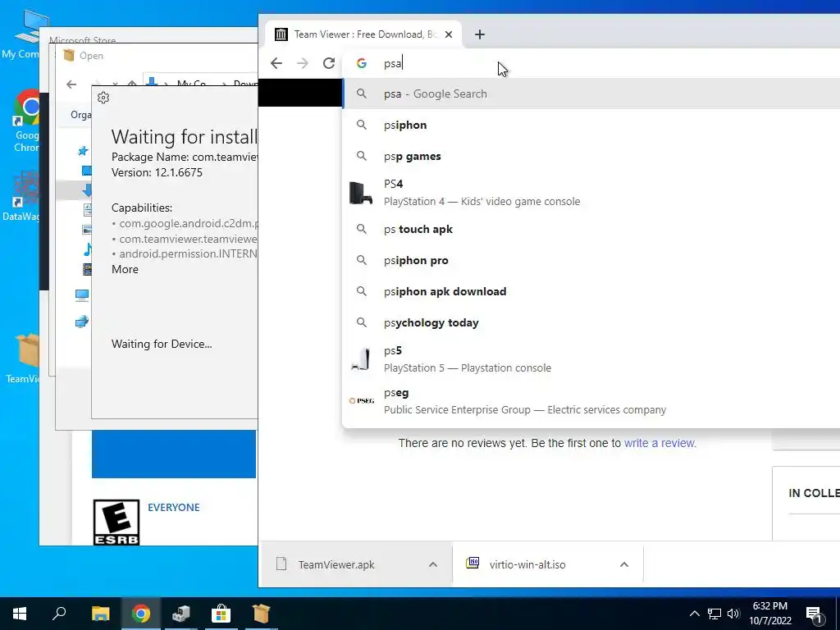The width and height of the screenshot is (840, 630).
Task: Select 'psa - Google Search' suggestion
Action: [x=591, y=94]
